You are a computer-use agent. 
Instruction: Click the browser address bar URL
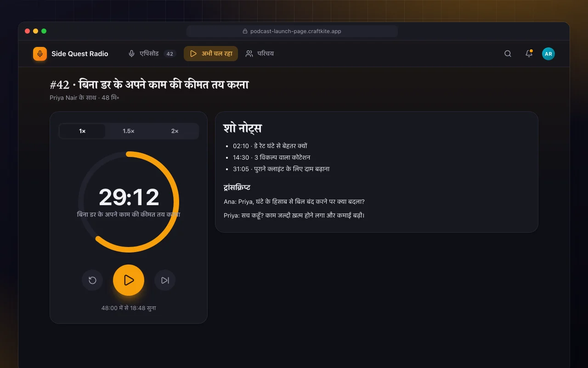(292, 31)
